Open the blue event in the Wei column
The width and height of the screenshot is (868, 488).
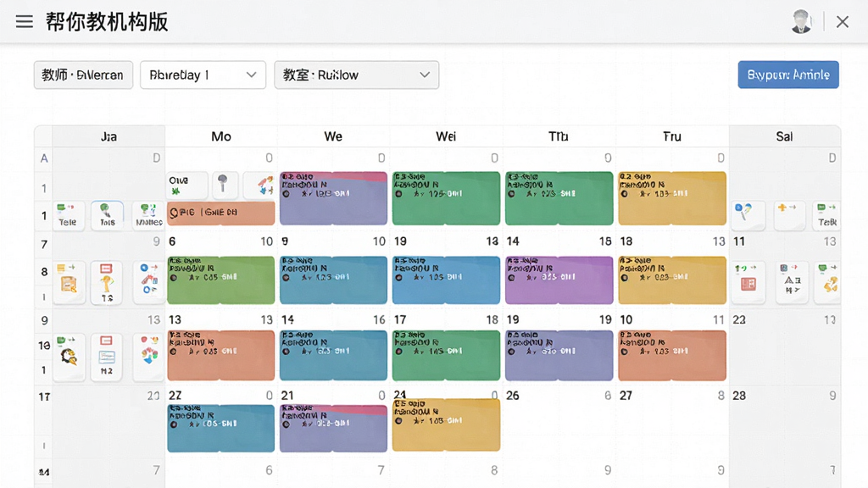[446, 280]
